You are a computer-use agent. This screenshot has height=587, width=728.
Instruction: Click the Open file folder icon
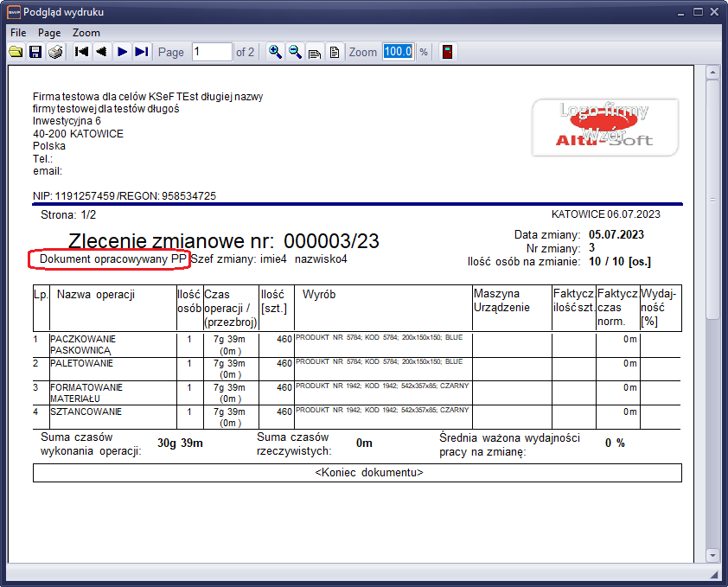[x=16, y=52]
